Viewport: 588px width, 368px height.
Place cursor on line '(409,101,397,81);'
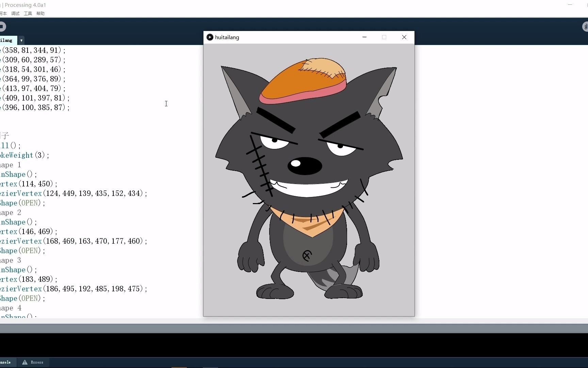coord(35,98)
